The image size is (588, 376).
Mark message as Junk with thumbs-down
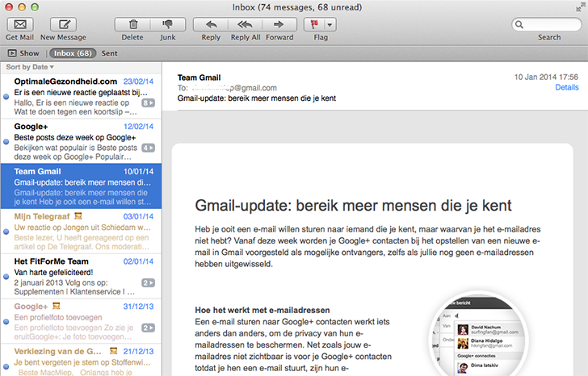point(168,25)
